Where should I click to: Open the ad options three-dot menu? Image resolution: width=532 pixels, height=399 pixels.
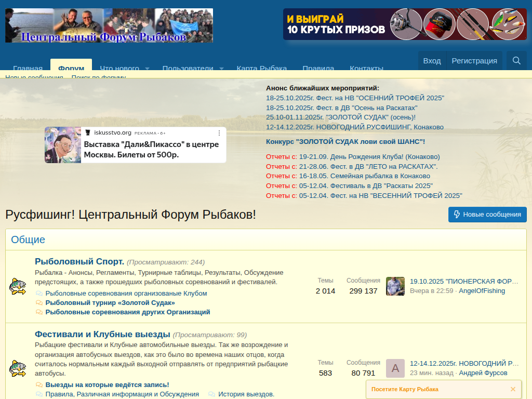click(219, 133)
